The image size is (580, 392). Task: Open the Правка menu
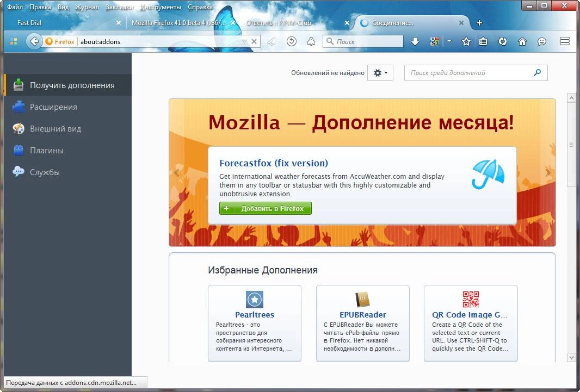[40, 7]
